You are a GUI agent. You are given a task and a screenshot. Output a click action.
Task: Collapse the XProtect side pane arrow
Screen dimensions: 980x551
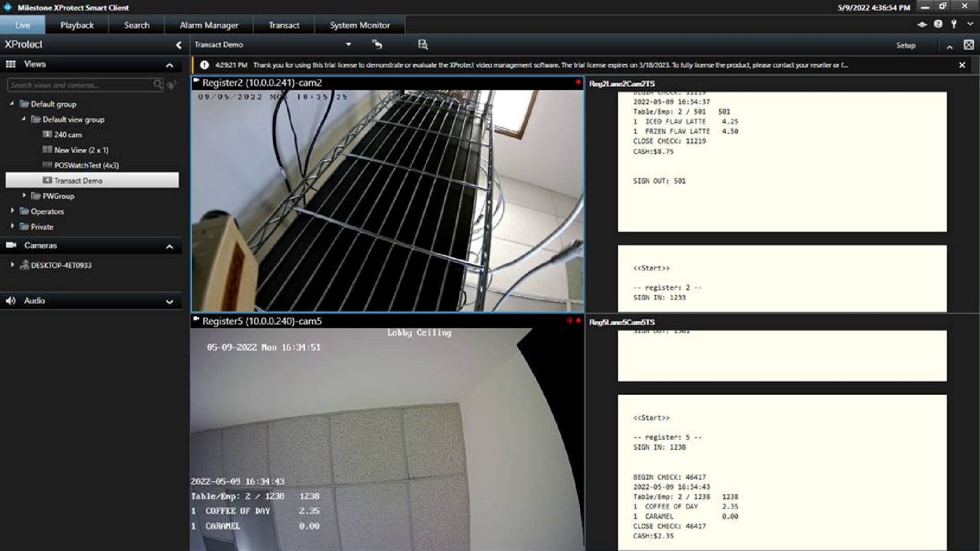178,45
